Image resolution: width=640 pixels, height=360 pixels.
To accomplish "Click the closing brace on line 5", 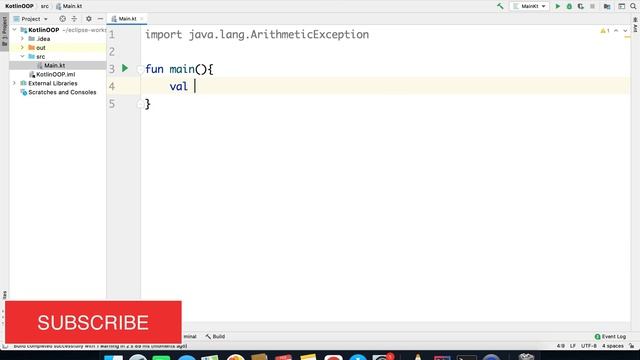I will click(148, 104).
